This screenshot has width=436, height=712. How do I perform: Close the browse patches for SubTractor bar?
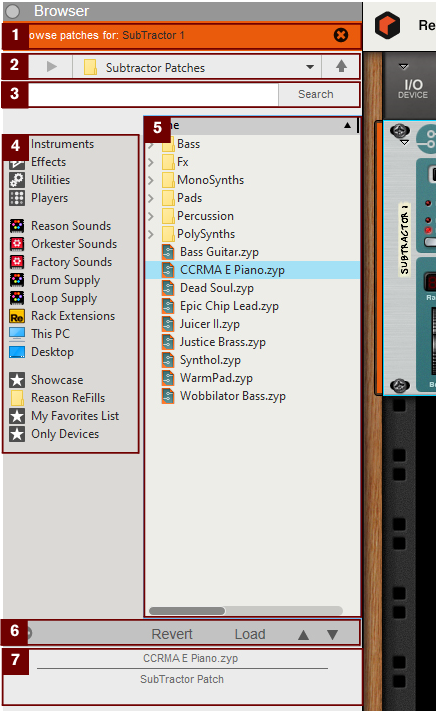pos(341,35)
